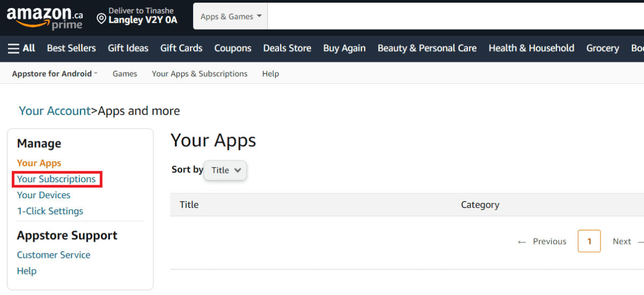Open Your Apps & Subscriptions subnav tab
Screen dimensions: 644x295
pyautogui.click(x=200, y=74)
